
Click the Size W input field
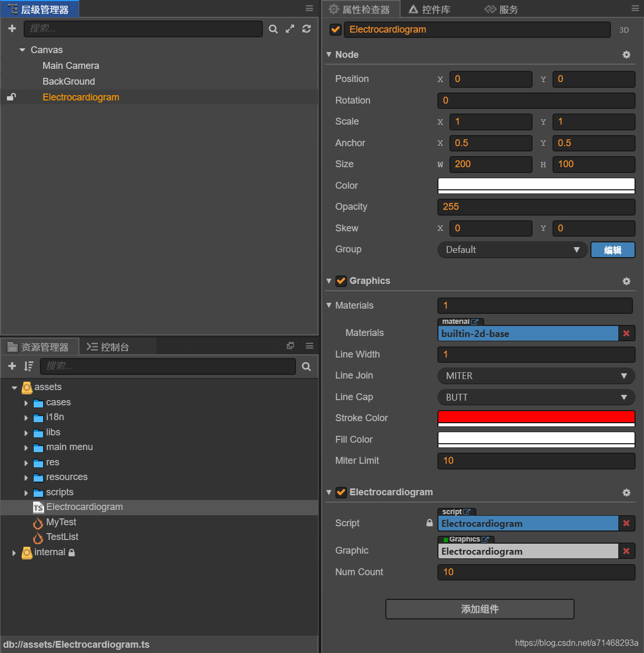491,164
